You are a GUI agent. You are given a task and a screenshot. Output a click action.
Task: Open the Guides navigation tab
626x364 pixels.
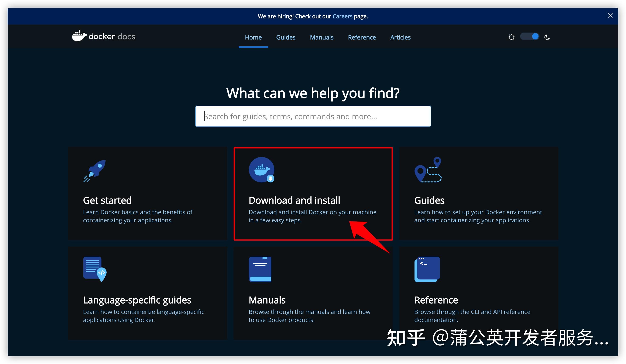coord(286,38)
